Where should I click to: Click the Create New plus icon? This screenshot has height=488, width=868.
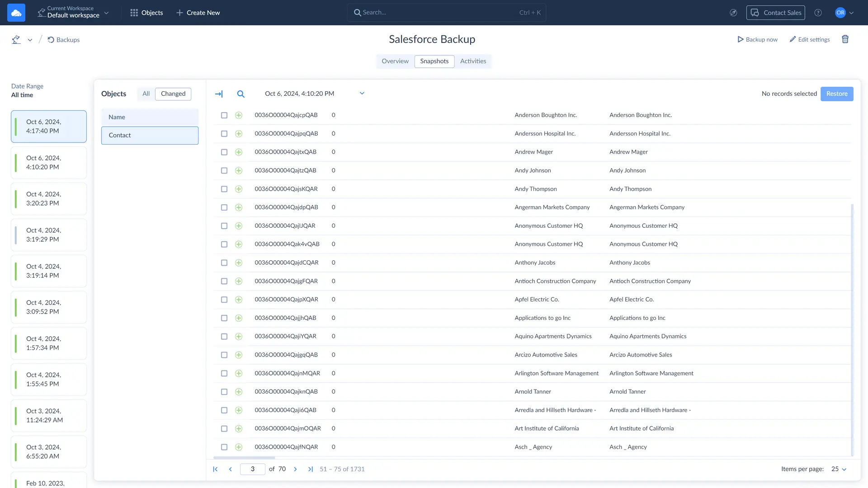pos(179,13)
